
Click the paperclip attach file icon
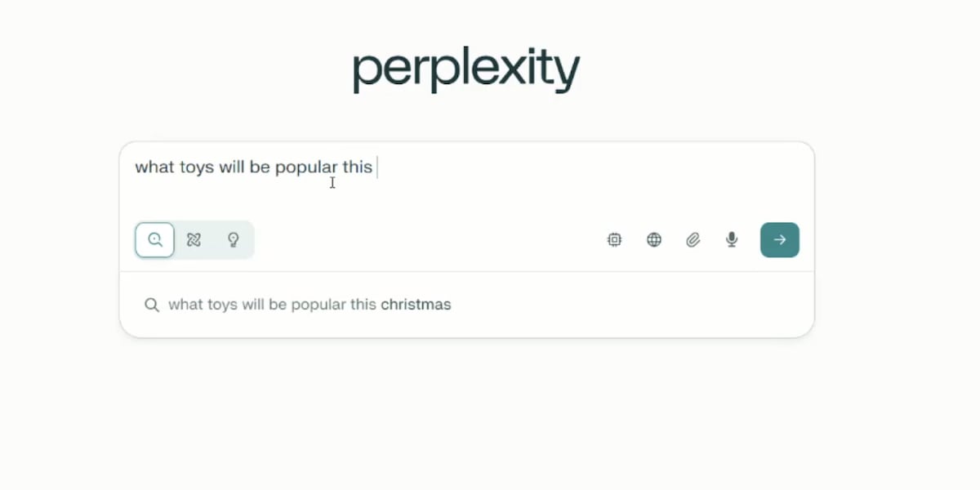point(693,240)
